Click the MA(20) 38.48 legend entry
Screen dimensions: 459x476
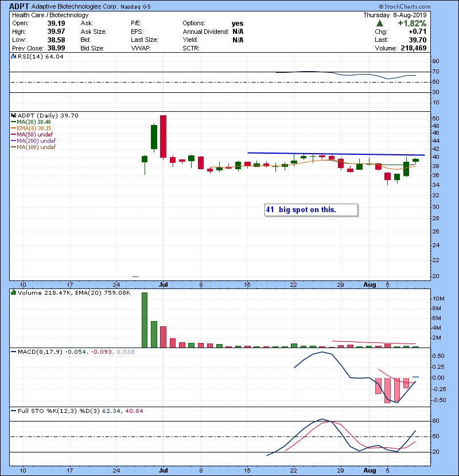[31, 122]
